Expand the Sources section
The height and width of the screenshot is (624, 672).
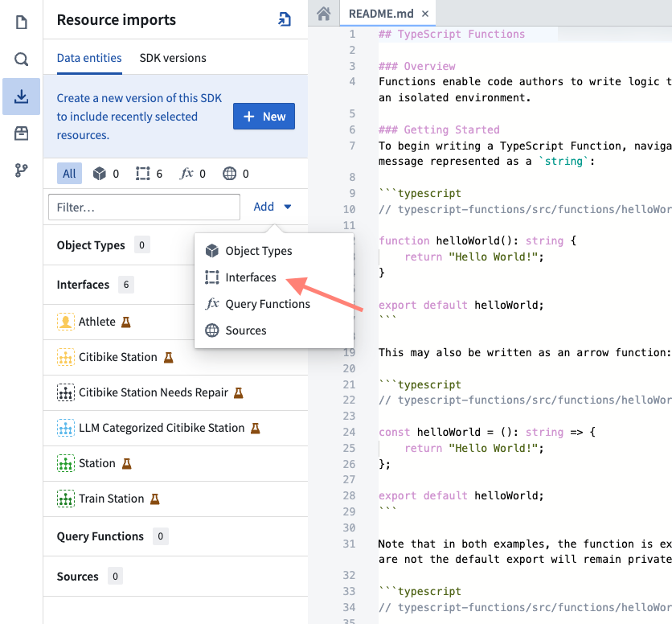[77, 577]
